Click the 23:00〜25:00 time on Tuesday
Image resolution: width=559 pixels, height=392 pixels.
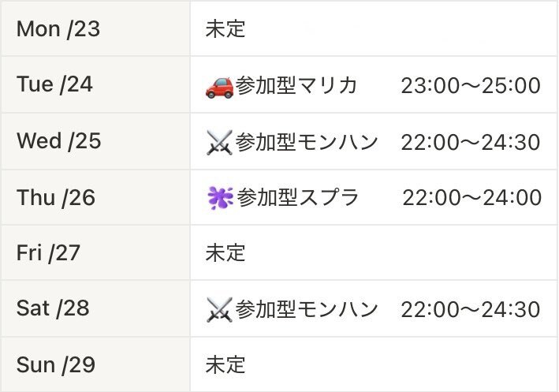(471, 86)
